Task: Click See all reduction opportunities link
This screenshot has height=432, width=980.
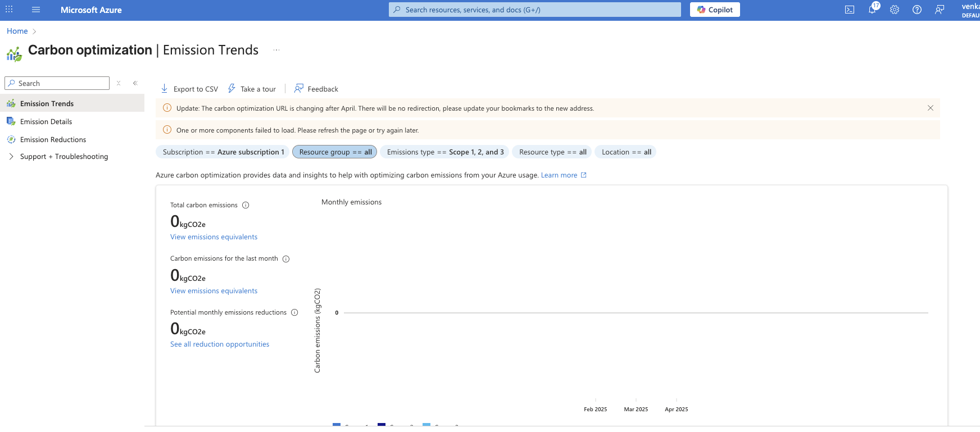Action: (220, 344)
